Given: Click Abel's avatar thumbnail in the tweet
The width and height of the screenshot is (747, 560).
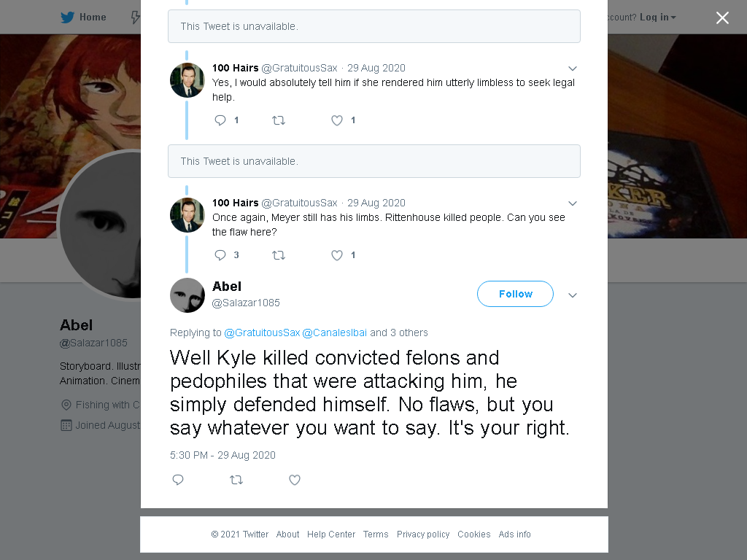Looking at the screenshot, I should point(187,295).
